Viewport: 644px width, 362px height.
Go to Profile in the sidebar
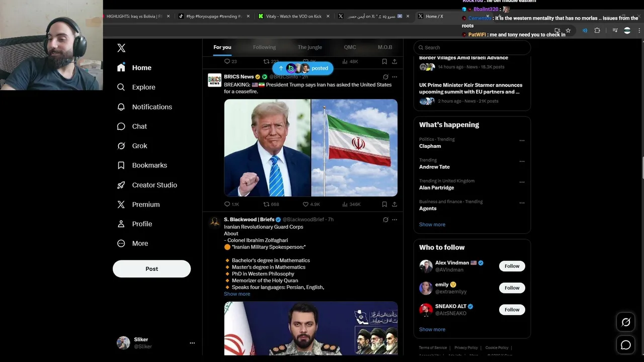click(x=134, y=224)
